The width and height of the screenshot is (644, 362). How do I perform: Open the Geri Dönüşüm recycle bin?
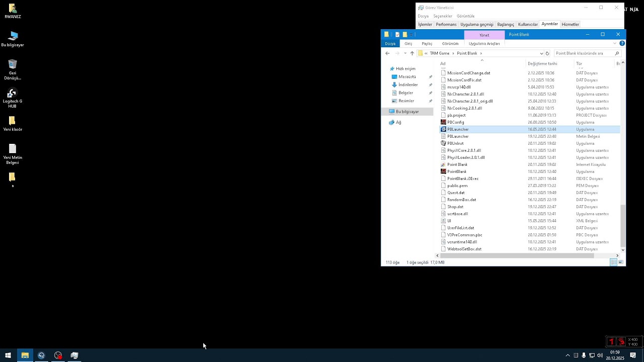tap(13, 69)
